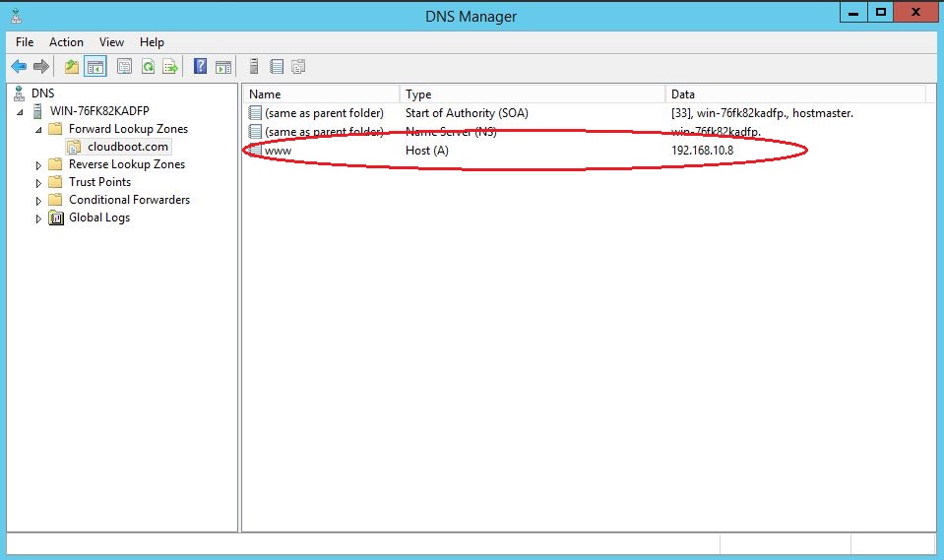
Task: Open the View menu
Action: 111,42
